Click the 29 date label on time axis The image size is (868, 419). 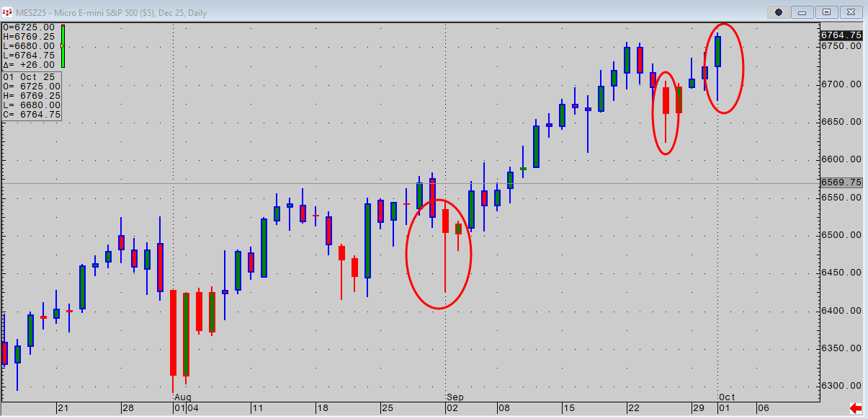pos(697,409)
